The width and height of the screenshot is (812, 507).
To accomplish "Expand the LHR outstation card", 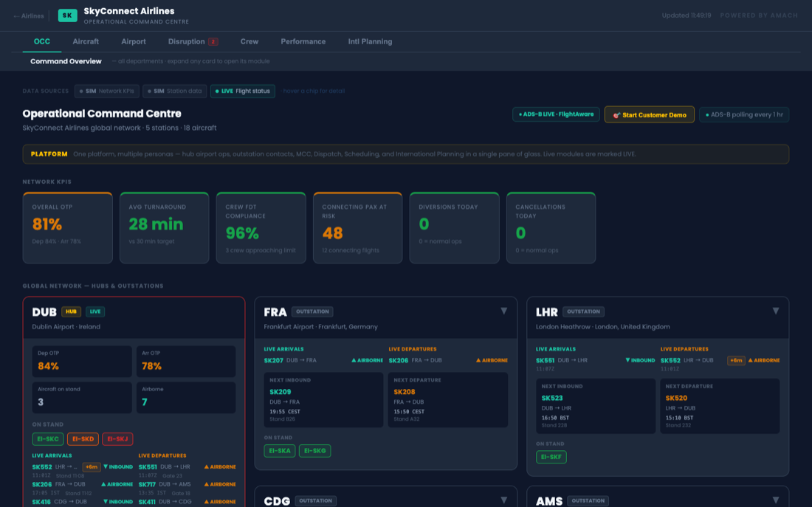I will [x=776, y=311].
